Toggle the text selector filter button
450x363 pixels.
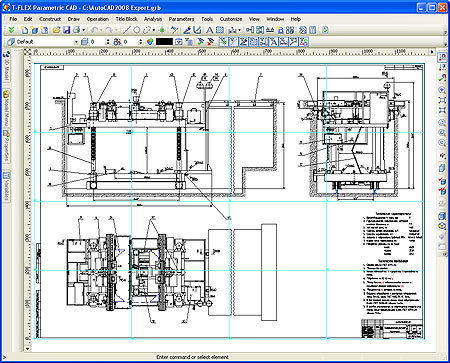click(x=273, y=42)
